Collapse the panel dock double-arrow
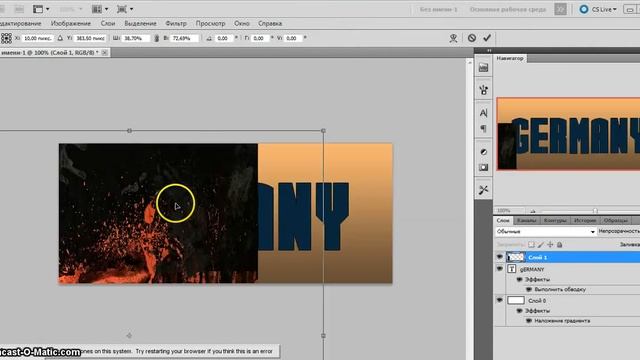 [489, 50]
